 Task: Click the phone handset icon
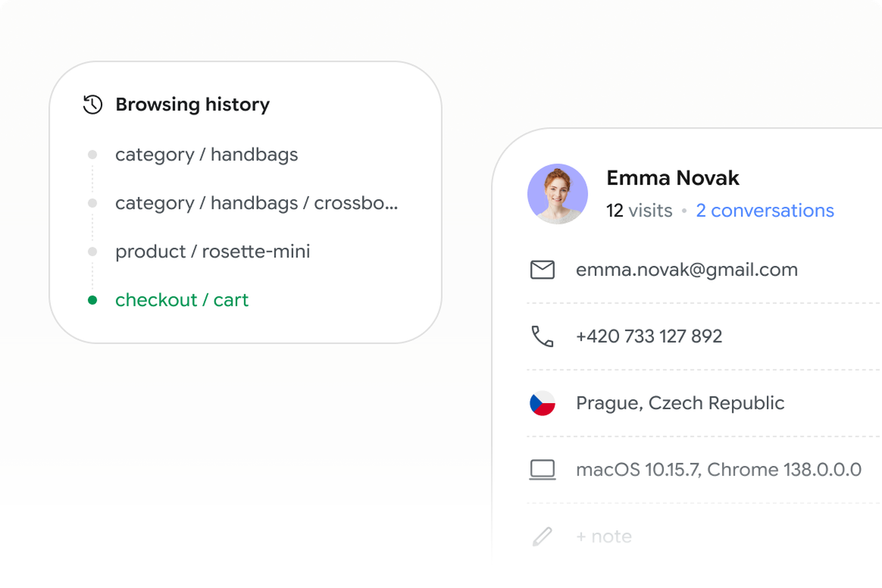[542, 336]
